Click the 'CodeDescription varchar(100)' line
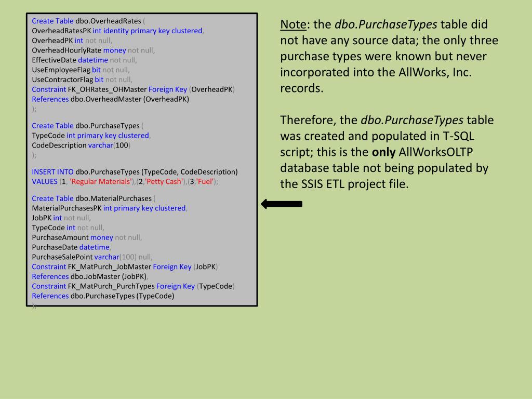Image resolution: width=532 pixels, height=399 pixels. pyautogui.click(x=81, y=145)
